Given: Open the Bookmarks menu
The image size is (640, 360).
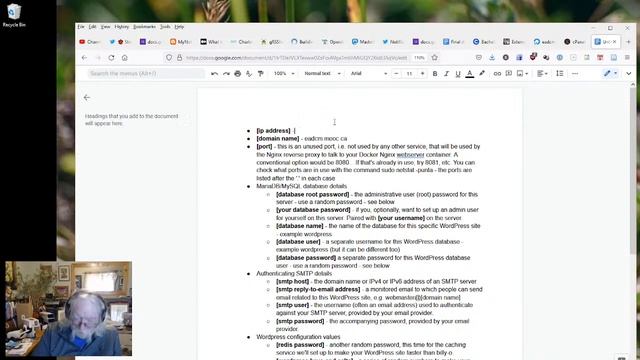Looking at the screenshot, I should coord(144,27).
